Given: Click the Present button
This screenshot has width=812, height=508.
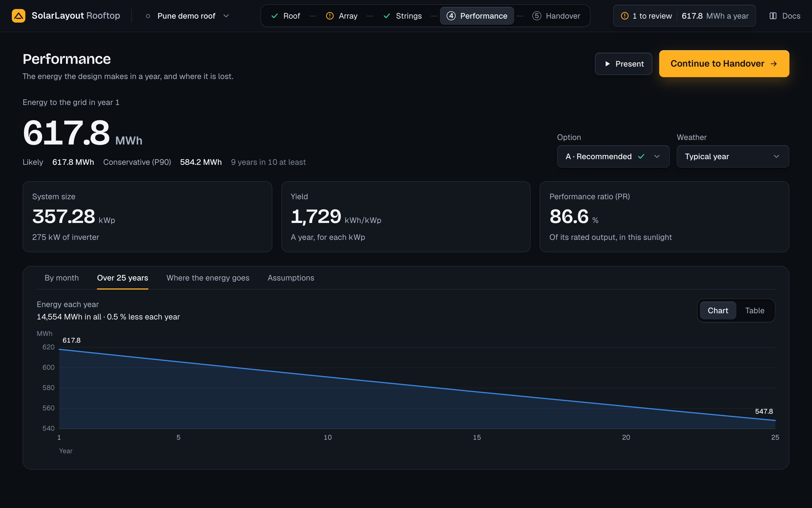Looking at the screenshot, I should tap(623, 64).
